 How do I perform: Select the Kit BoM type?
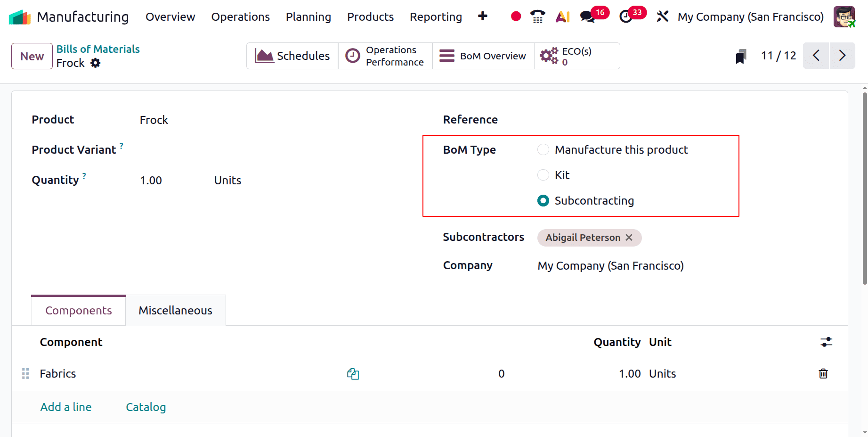pyautogui.click(x=543, y=175)
